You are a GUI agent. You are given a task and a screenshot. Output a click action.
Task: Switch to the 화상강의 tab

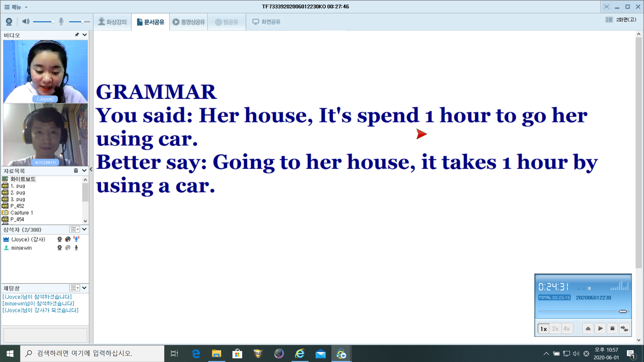pyautogui.click(x=112, y=22)
